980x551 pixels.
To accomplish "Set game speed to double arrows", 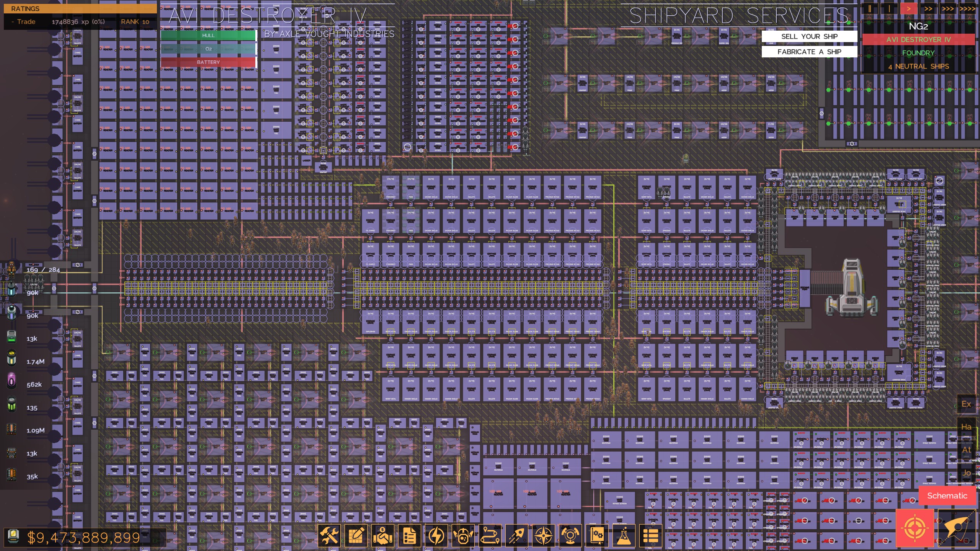I will click(x=928, y=9).
